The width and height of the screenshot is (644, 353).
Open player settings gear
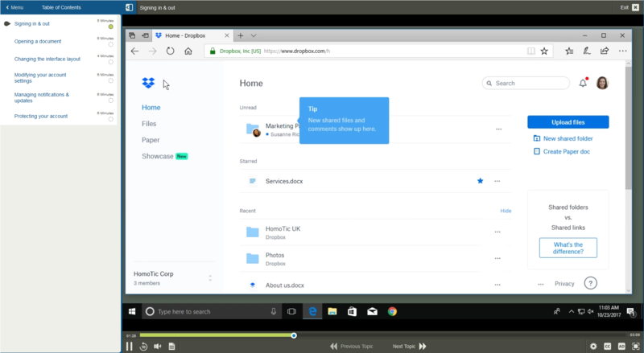[x=593, y=347]
